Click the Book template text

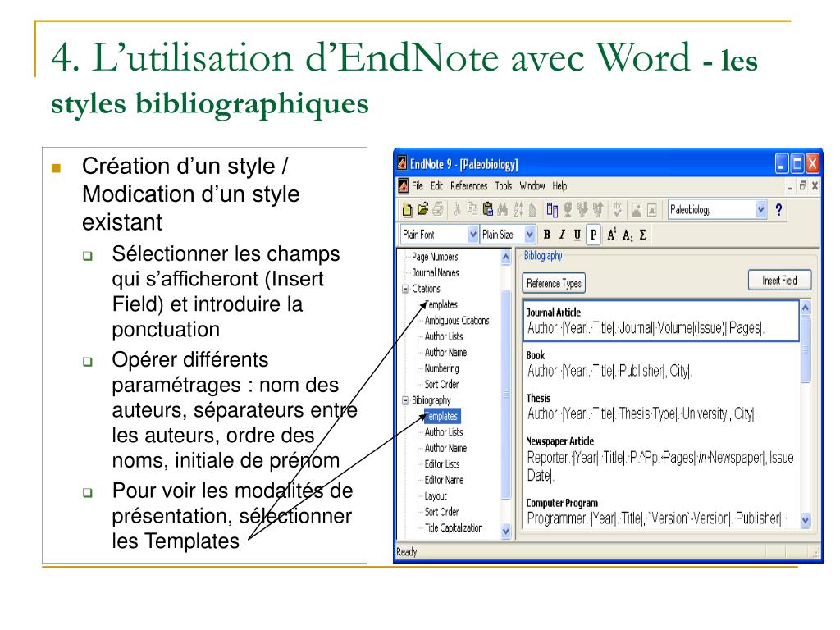pyautogui.click(x=609, y=371)
